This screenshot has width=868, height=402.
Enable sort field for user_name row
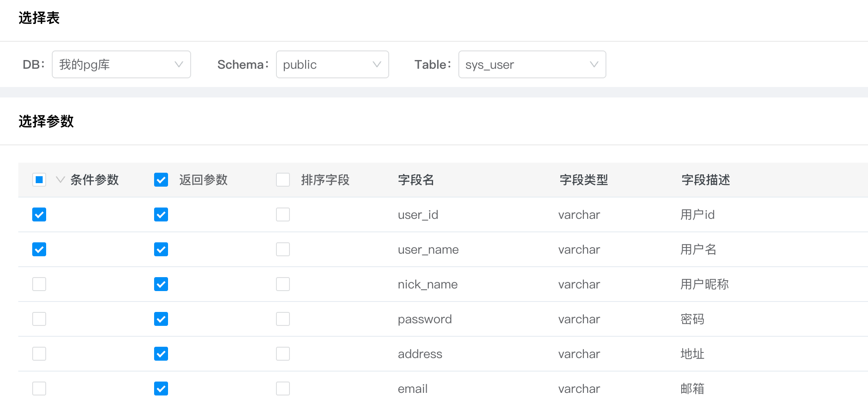[x=283, y=249]
